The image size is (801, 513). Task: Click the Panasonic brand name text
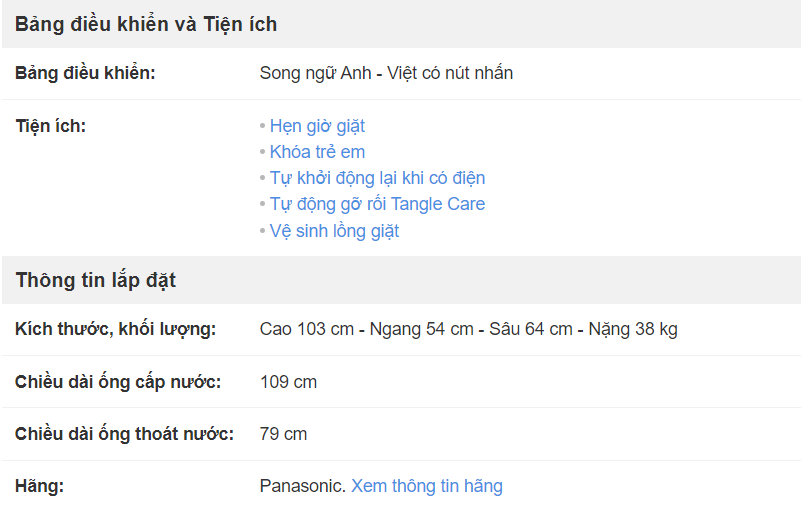(303, 485)
